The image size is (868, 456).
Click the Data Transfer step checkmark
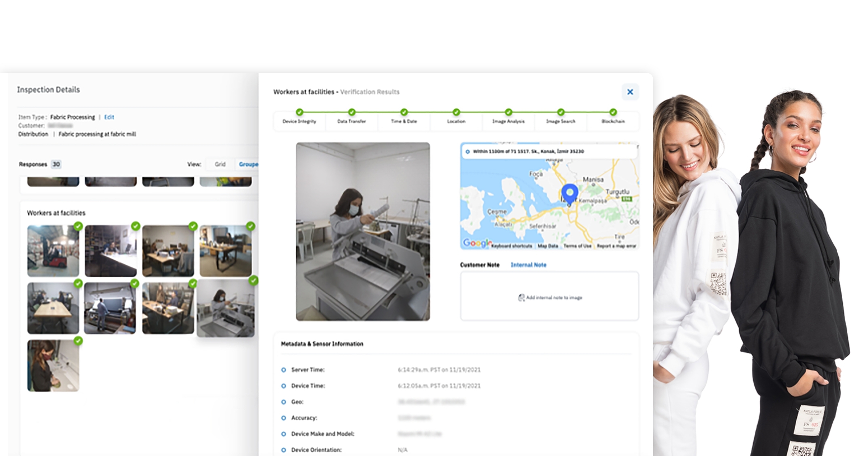(352, 112)
